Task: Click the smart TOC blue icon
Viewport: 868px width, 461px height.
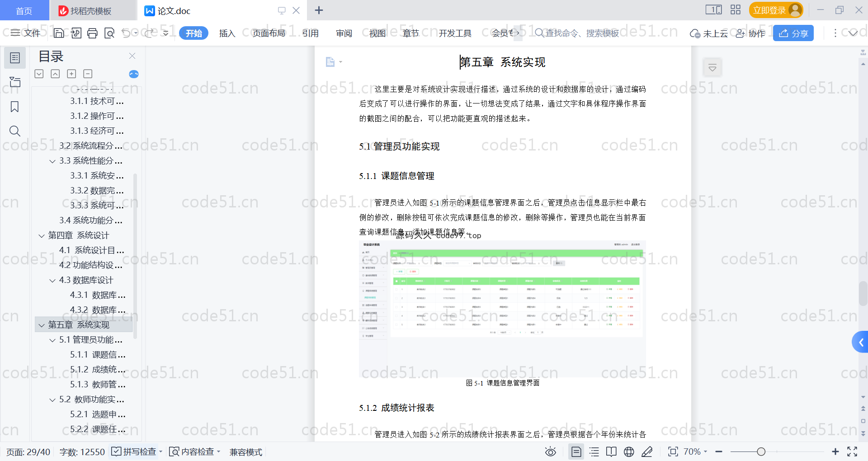Action: pos(134,74)
